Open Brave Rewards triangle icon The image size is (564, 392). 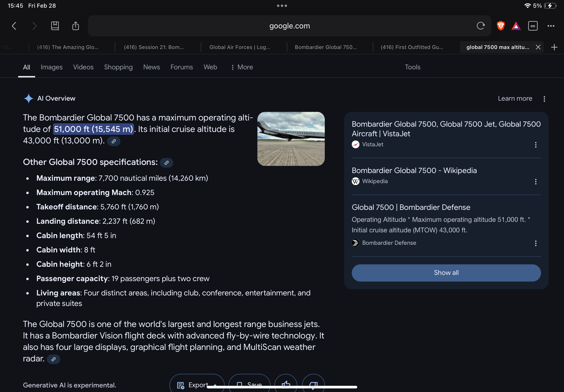(x=516, y=26)
